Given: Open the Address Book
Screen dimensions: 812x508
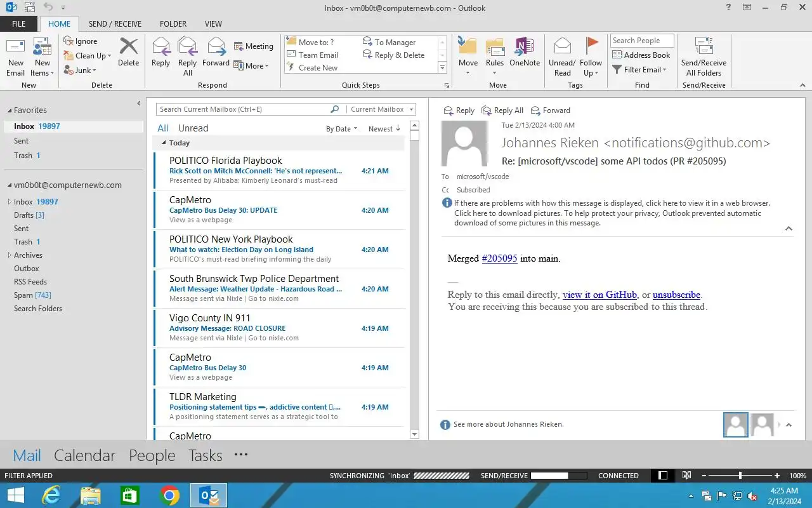Looking at the screenshot, I should coord(641,55).
